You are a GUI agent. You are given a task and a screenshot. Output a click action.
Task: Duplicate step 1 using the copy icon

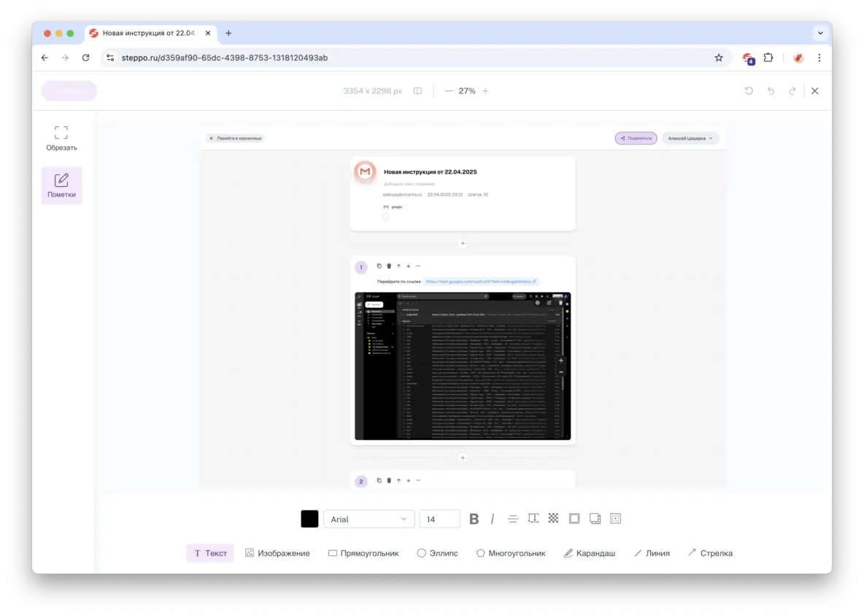pos(379,266)
